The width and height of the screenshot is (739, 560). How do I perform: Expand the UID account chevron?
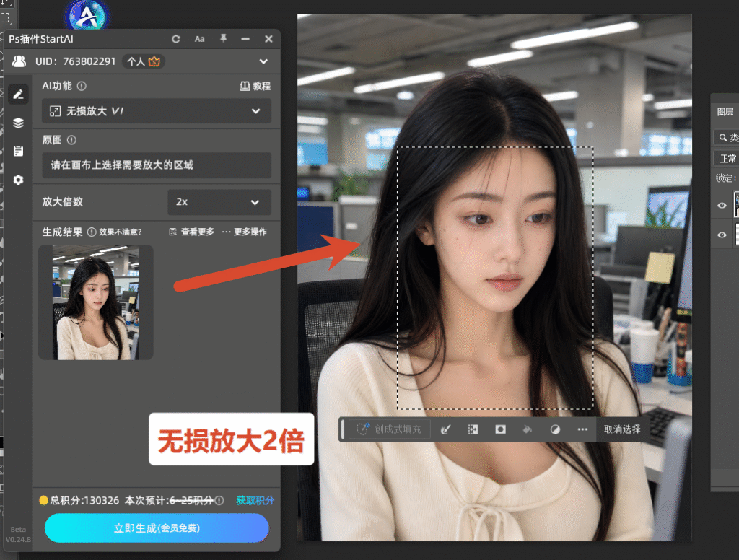263,61
